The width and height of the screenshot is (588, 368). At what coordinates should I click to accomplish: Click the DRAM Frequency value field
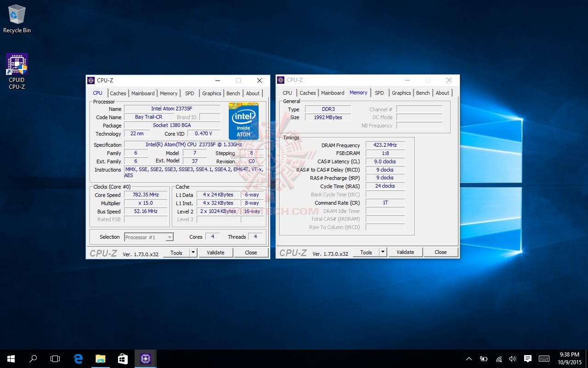click(384, 145)
